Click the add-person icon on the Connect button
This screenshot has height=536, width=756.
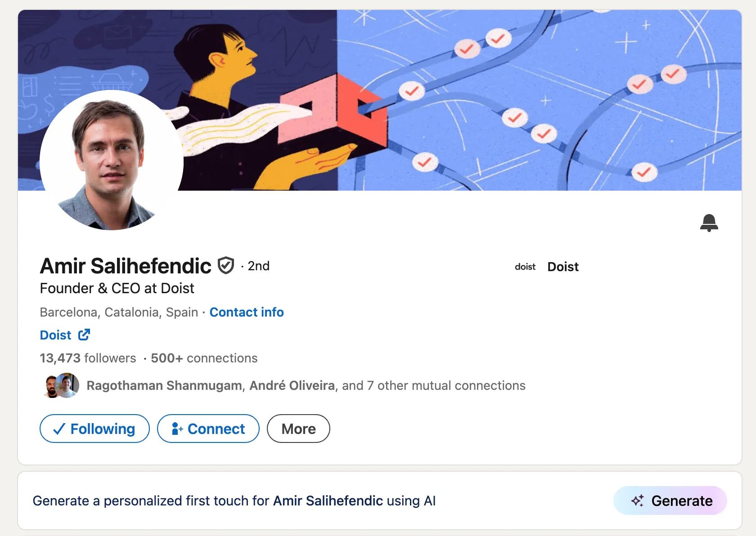click(177, 429)
